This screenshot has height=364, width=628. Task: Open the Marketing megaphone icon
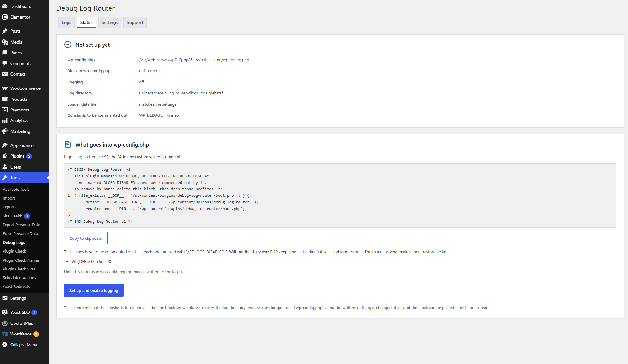[x=5, y=131]
